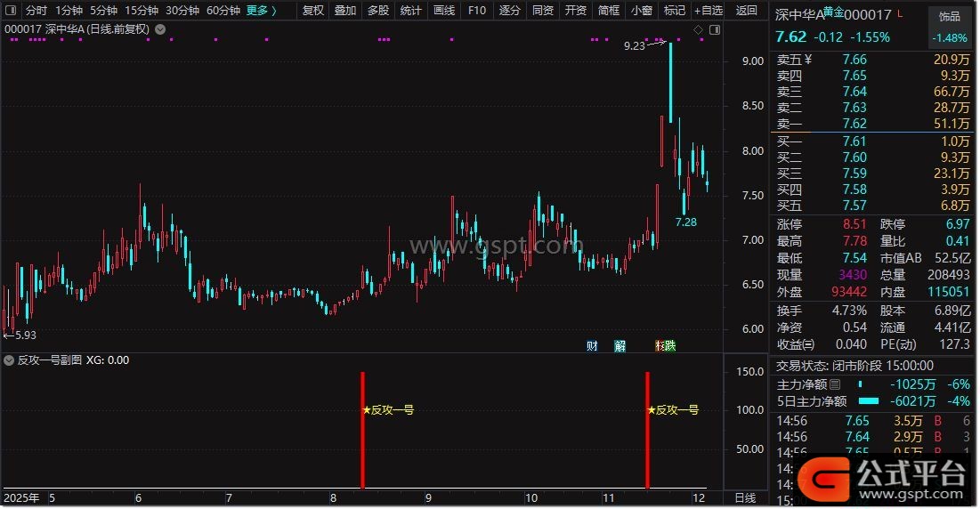Open the list icon beside 主力净额

pos(834,385)
